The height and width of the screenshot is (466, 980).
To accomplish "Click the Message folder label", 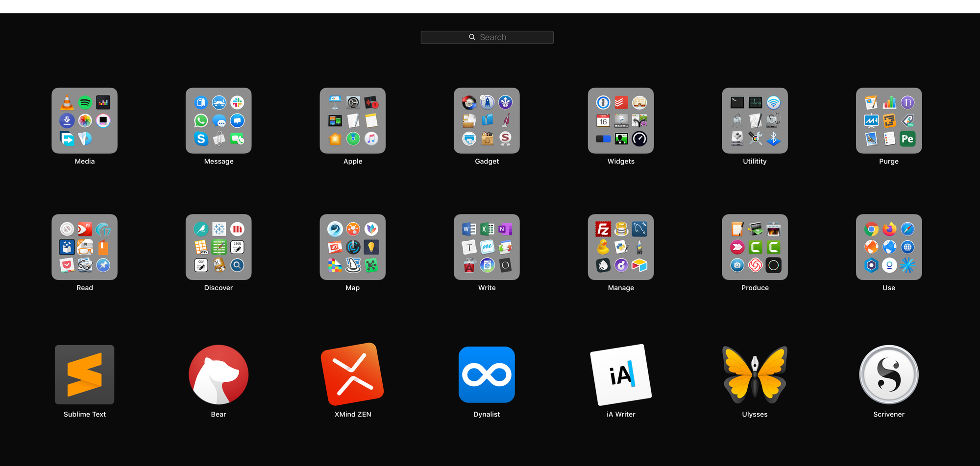I will pos(219,161).
